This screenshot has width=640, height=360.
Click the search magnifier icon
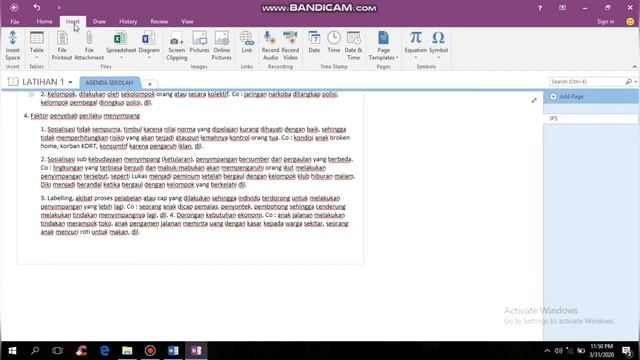click(629, 82)
